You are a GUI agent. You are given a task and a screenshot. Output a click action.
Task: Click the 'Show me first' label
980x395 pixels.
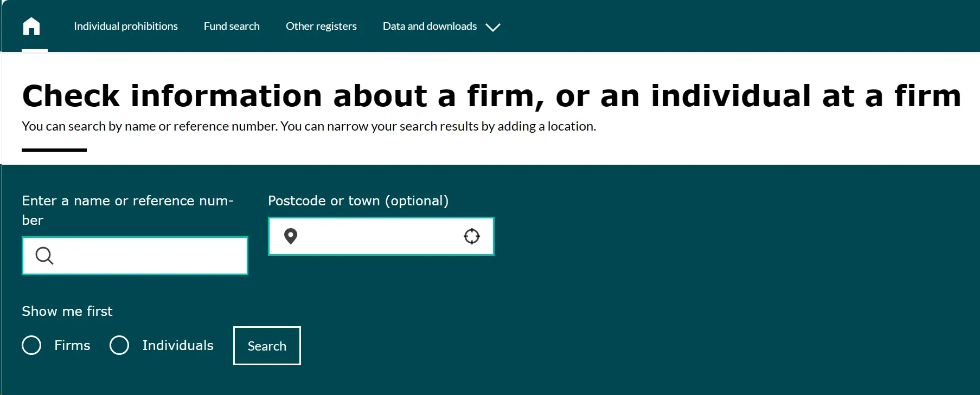coord(67,311)
